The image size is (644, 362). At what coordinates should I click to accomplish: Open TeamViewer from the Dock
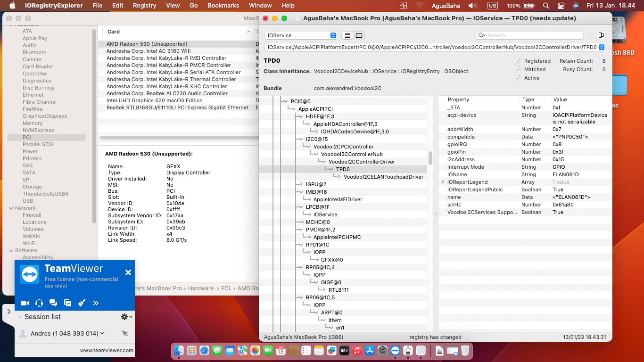[x=395, y=350]
